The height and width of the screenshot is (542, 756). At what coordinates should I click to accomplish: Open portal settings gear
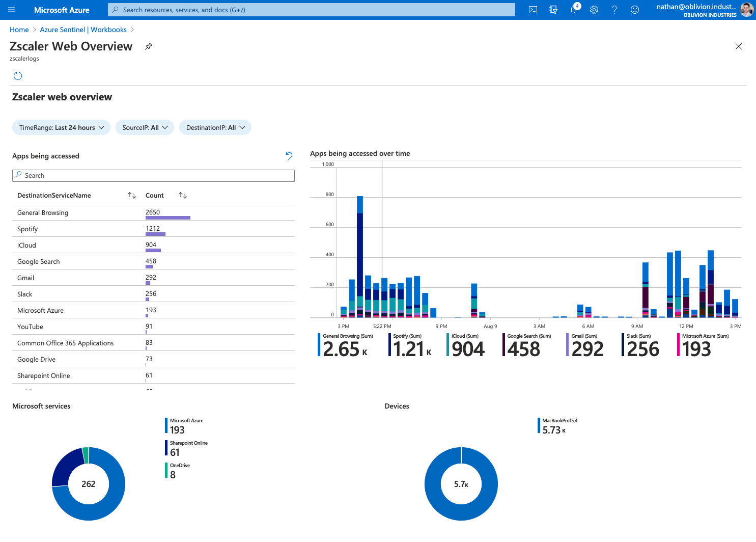tap(594, 10)
